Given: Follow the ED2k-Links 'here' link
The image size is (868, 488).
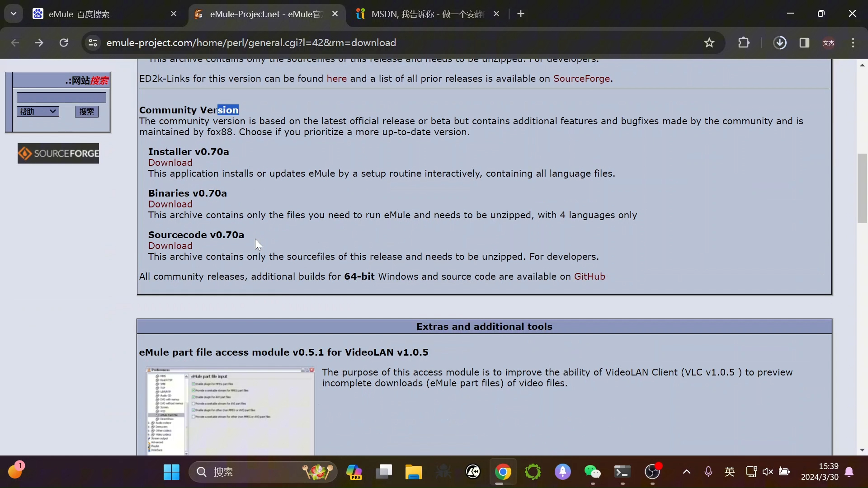Looking at the screenshot, I should point(337,79).
